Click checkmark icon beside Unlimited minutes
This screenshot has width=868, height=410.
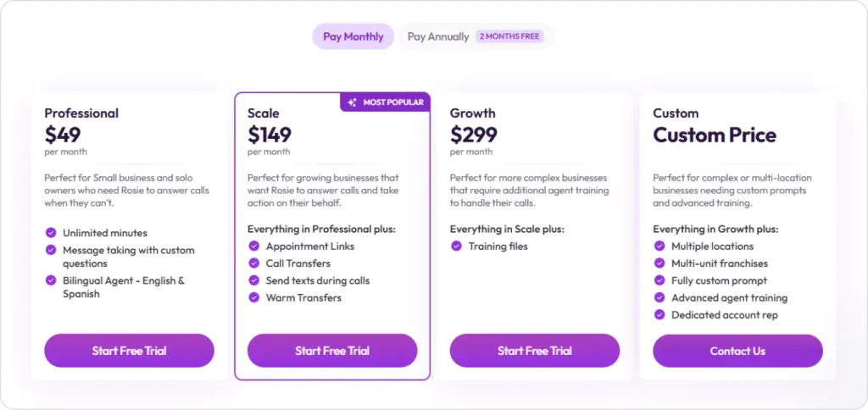(51, 233)
